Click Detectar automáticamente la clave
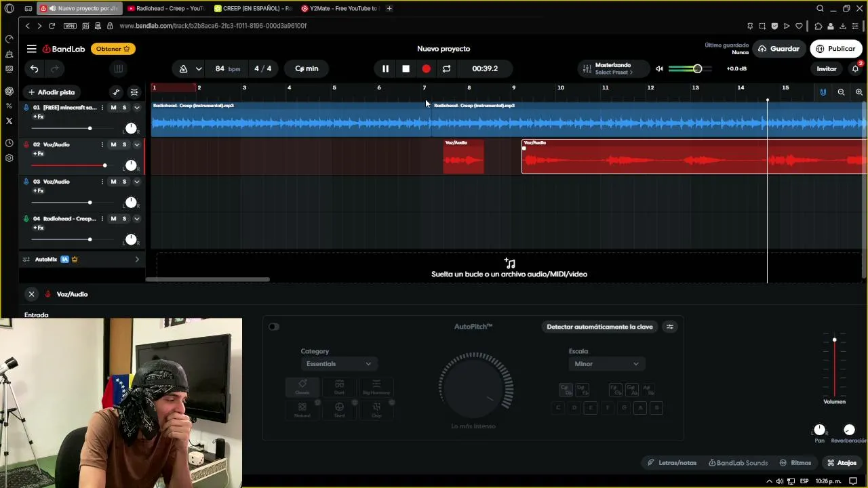 599,327
